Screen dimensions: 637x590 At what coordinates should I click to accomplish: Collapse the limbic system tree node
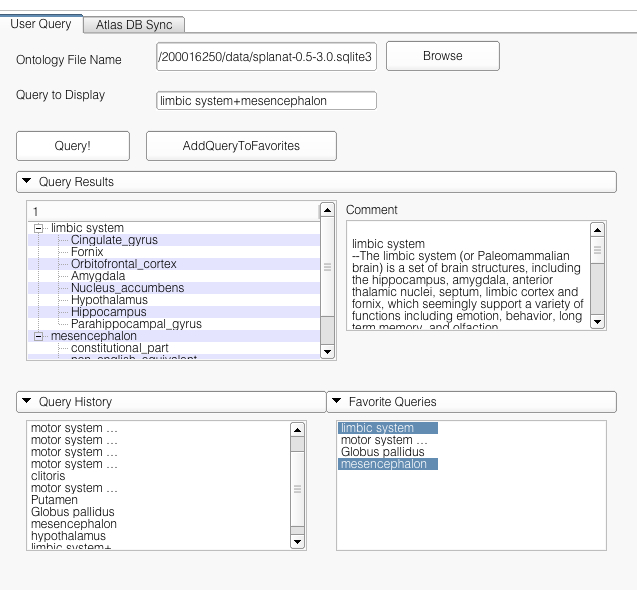point(39,228)
